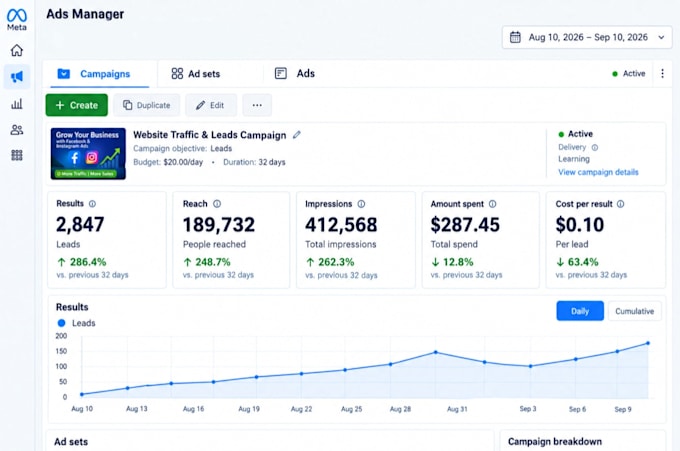Click the last chart data point near Sep 9
Screen dimensions: 680x451
[x=648, y=343]
